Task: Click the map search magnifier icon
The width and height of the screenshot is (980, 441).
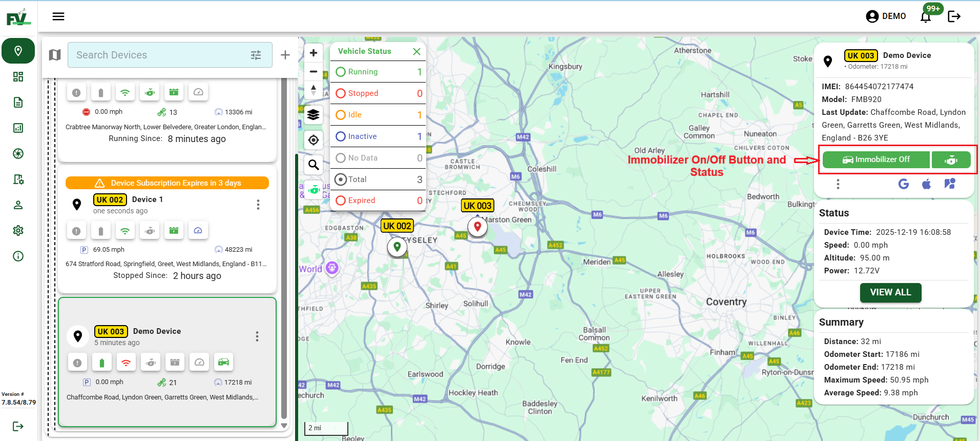Action: point(314,165)
